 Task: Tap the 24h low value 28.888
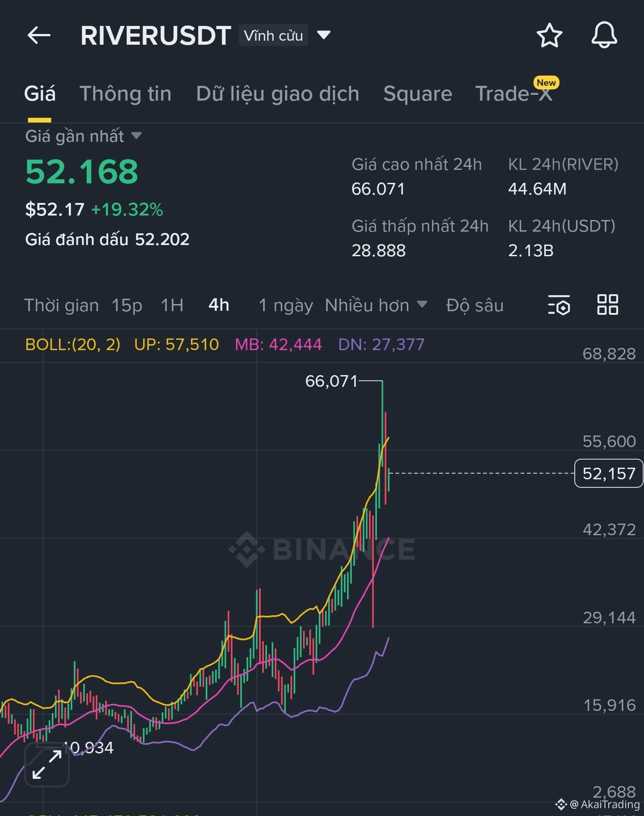[x=378, y=250]
